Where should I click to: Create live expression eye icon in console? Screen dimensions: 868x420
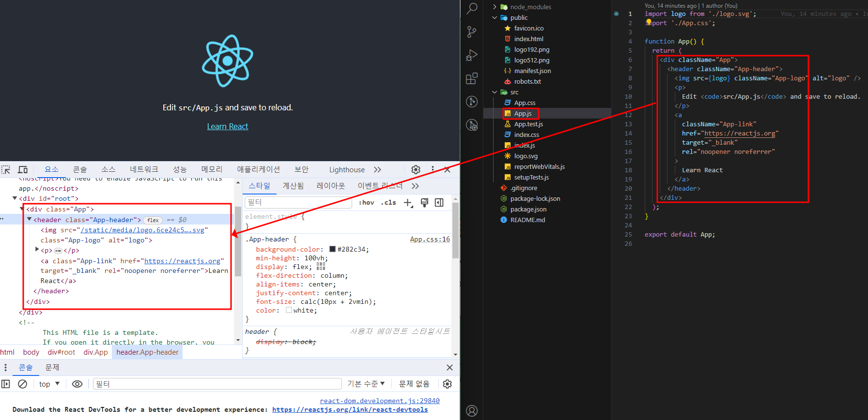tap(77, 384)
